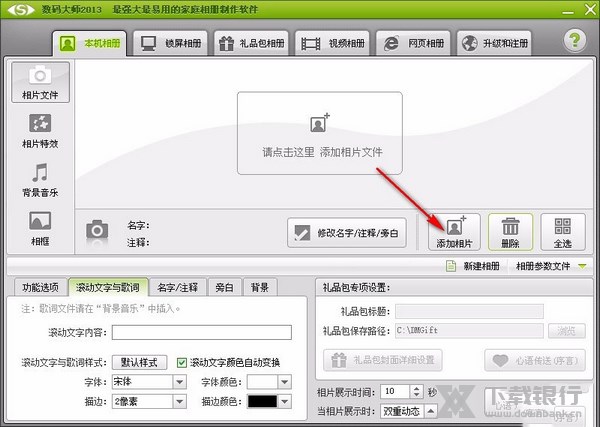
Task: Open the 背景音乐 background music panel
Action: [39, 180]
